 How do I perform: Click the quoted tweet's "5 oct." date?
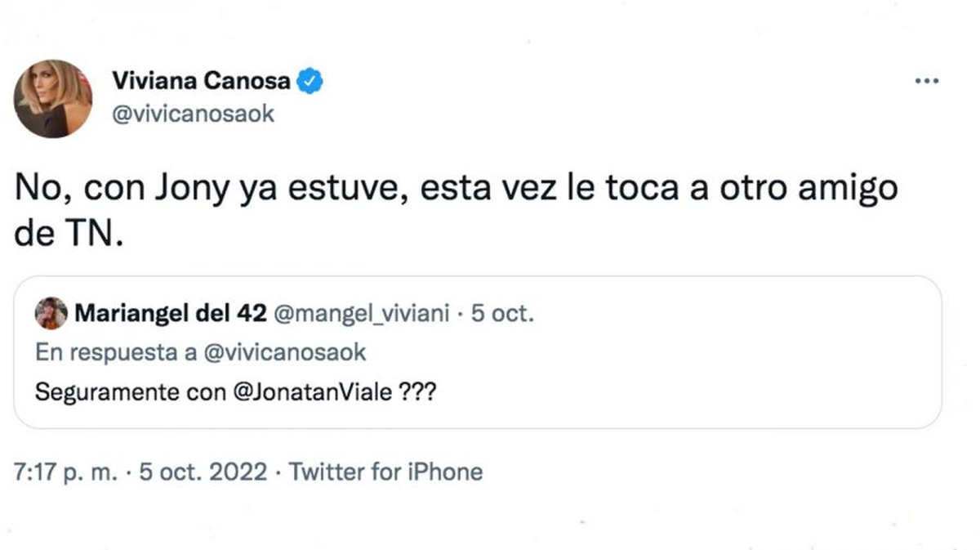pyautogui.click(x=502, y=314)
